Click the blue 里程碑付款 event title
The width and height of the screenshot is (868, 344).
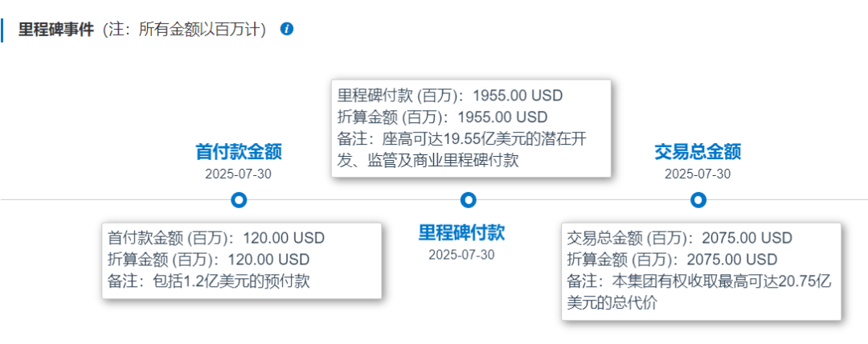(x=461, y=233)
